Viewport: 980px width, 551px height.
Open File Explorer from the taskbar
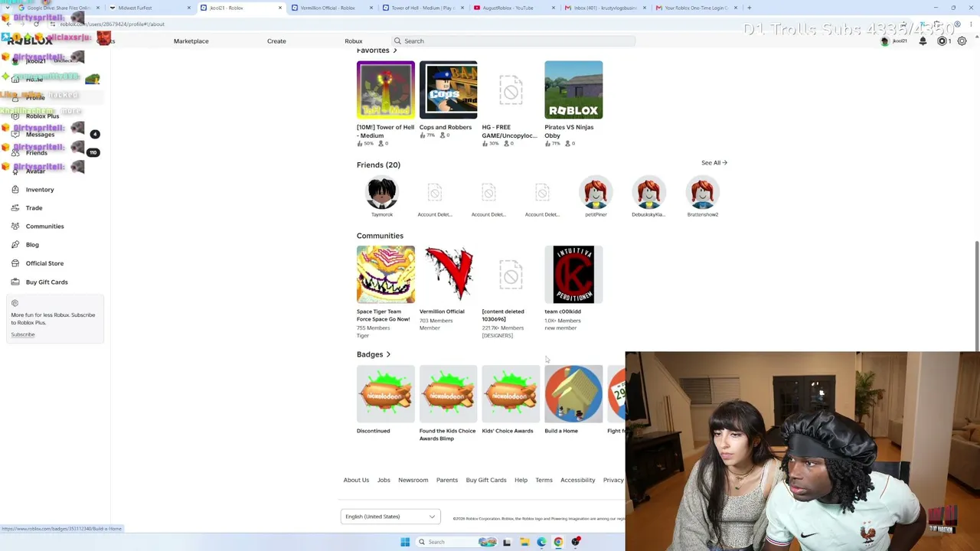pyautogui.click(x=524, y=542)
